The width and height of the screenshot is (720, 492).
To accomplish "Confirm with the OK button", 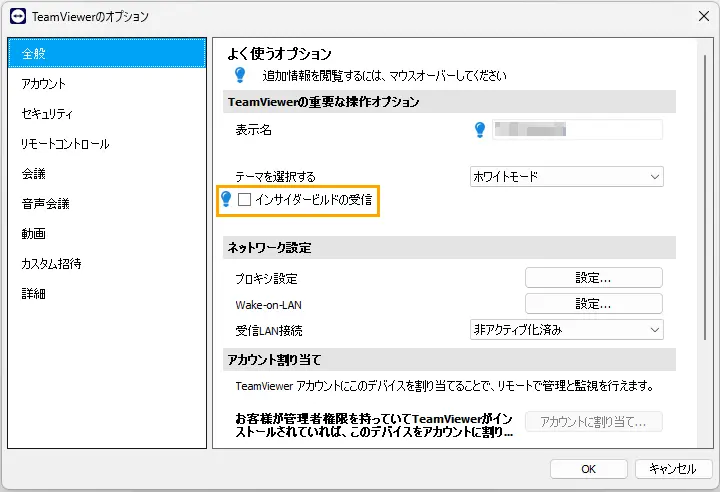I will pos(589,469).
